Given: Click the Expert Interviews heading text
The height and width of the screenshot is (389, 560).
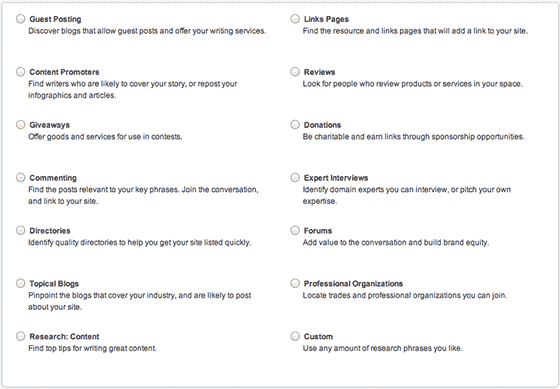Looking at the screenshot, I should pos(336,178).
